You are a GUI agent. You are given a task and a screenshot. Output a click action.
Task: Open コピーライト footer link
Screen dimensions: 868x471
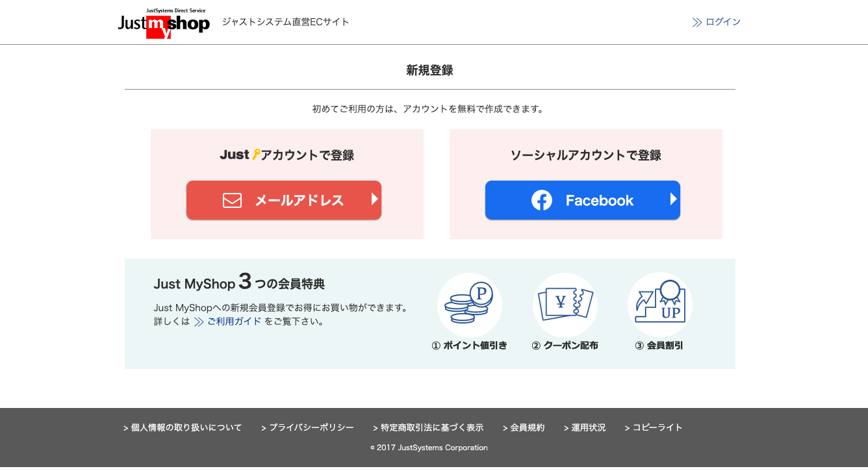point(654,427)
